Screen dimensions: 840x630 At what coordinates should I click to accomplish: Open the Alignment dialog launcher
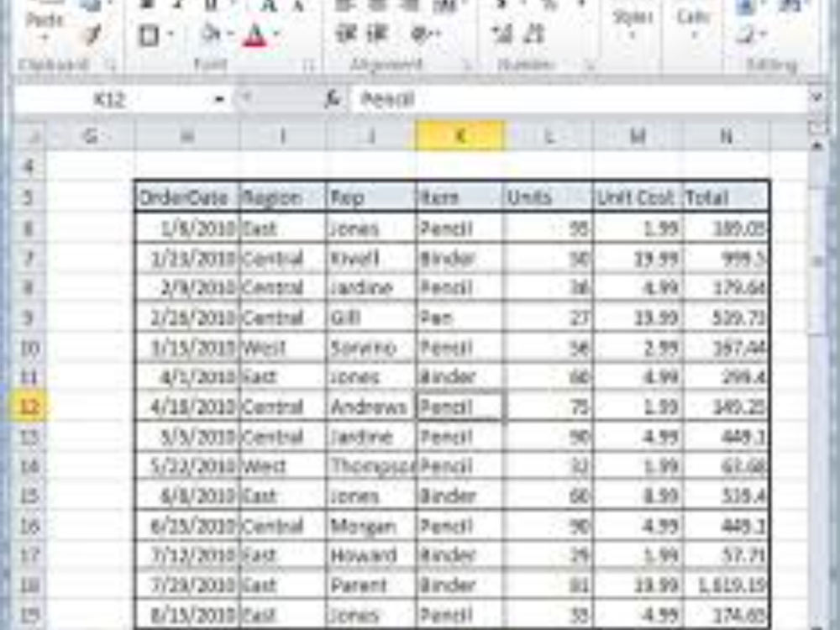pos(468,66)
